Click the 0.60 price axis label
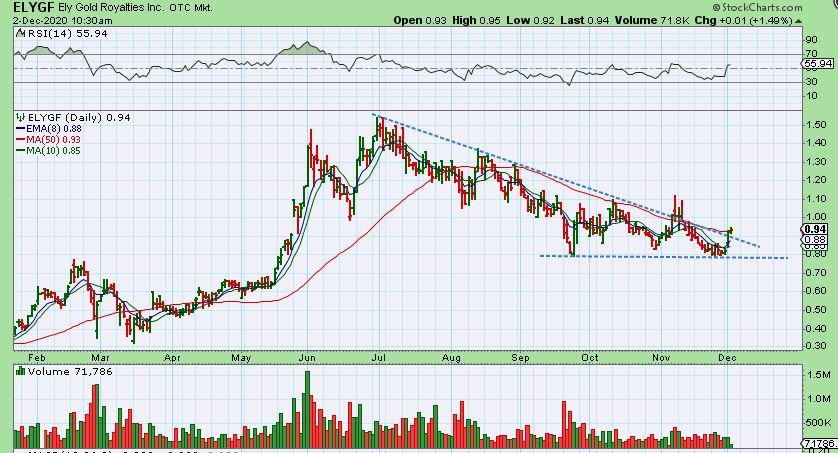Screen dimensions: 838x453 point(816,291)
